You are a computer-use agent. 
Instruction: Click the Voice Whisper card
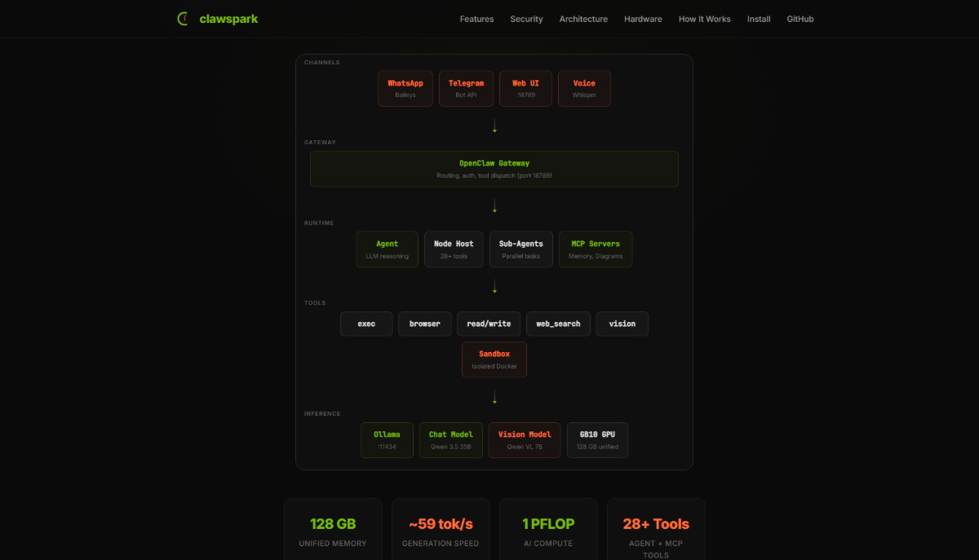click(584, 89)
